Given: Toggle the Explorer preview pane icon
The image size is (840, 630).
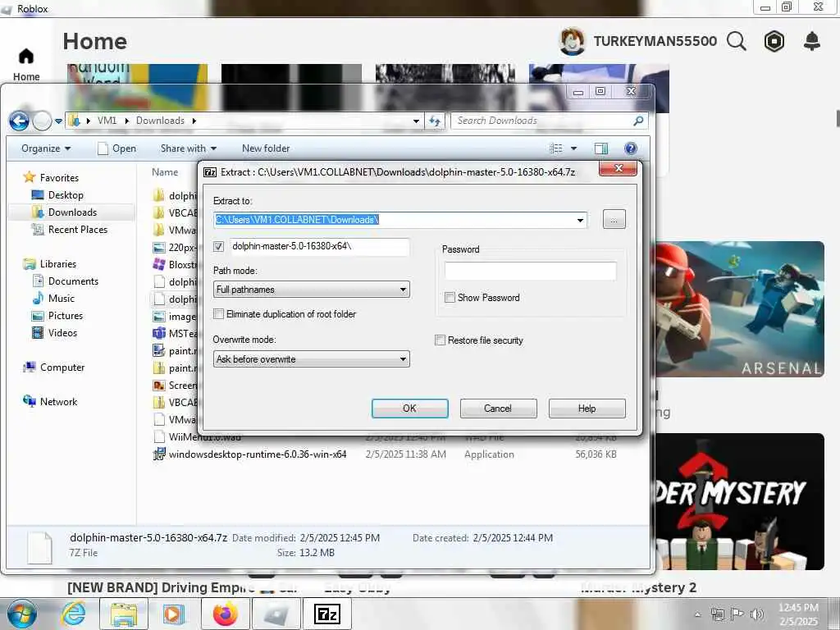Looking at the screenshot, I should pyautogui.click(x=601, y=148).
